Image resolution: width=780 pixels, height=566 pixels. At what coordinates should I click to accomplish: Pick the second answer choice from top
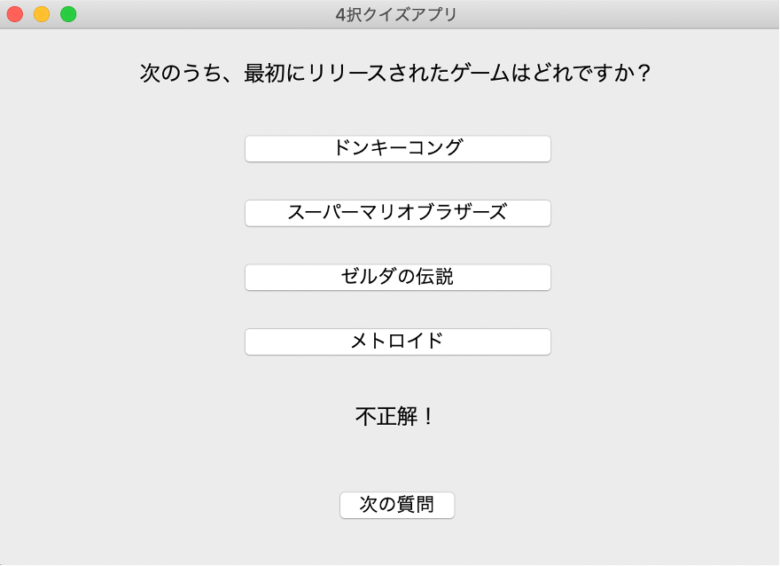pos(397,212)
